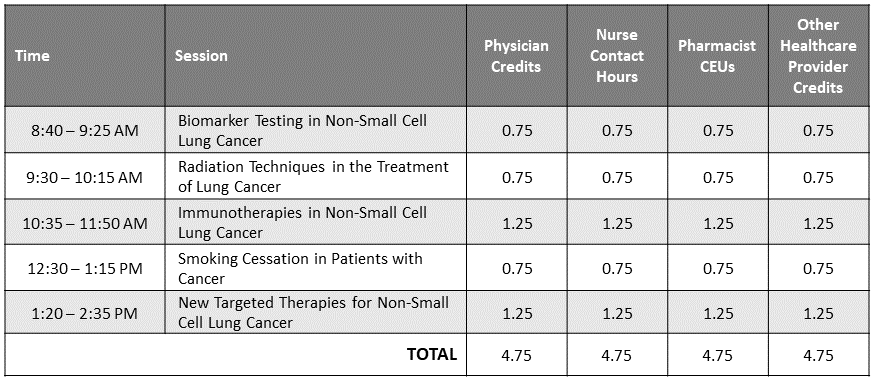
Task: Select New Targeted Therapies session cell
Action: (x=315, y=312)
